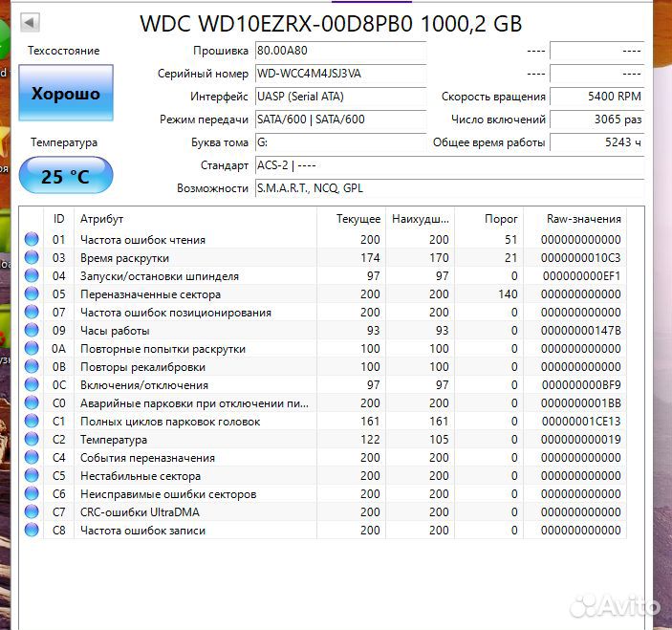
Task: Focus the Режим передачи SATA/600 field
Action: (x=340, y=119)
